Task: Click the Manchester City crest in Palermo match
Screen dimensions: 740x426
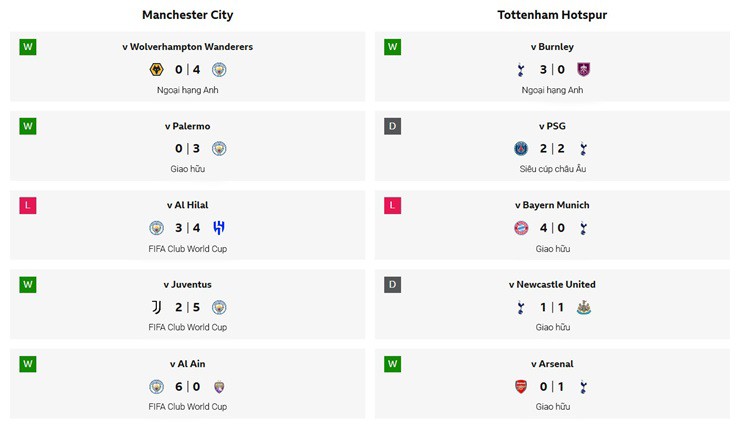Action: point(219,149)
